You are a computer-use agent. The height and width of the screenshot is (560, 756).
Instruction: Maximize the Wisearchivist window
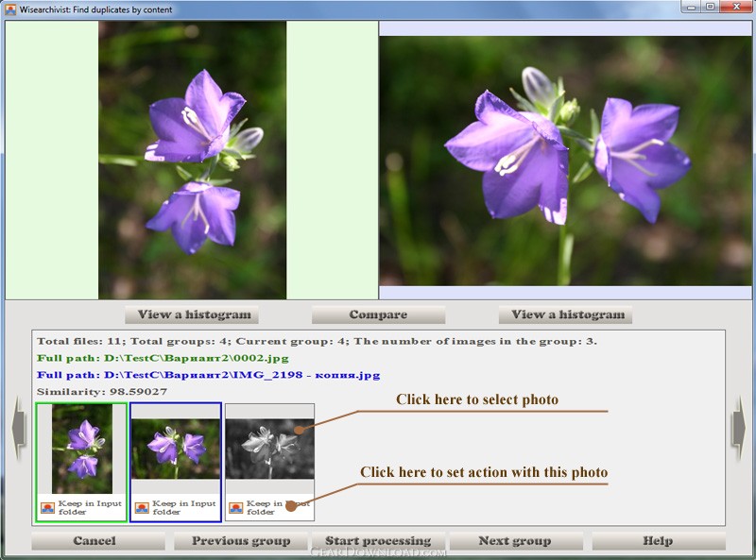pos(710,7)
